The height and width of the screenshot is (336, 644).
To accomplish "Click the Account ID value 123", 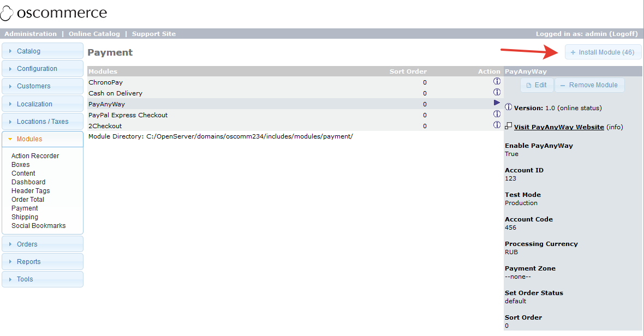I will (510, 178).
